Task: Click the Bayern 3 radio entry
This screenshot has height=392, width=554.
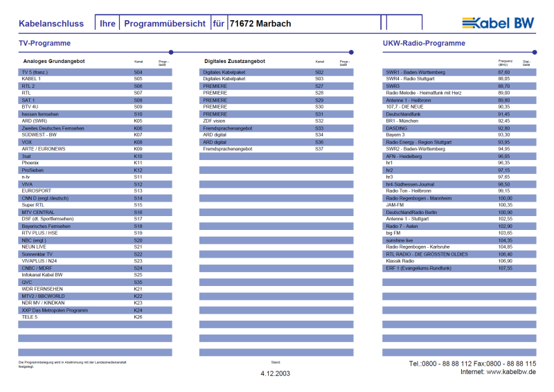Action: pyautogui.click(x=395, y=134)
